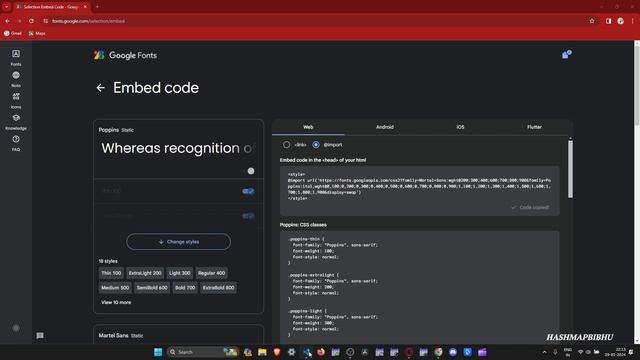Click the Code copied button

pyautogui.click(x=530, y=207)
